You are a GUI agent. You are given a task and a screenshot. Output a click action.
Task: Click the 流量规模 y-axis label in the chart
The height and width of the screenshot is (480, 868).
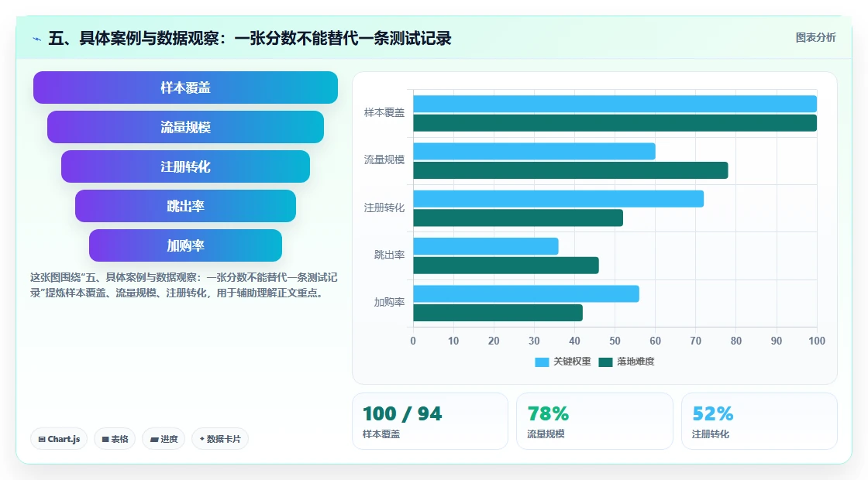pyautogui.click(x=384, y=159)
